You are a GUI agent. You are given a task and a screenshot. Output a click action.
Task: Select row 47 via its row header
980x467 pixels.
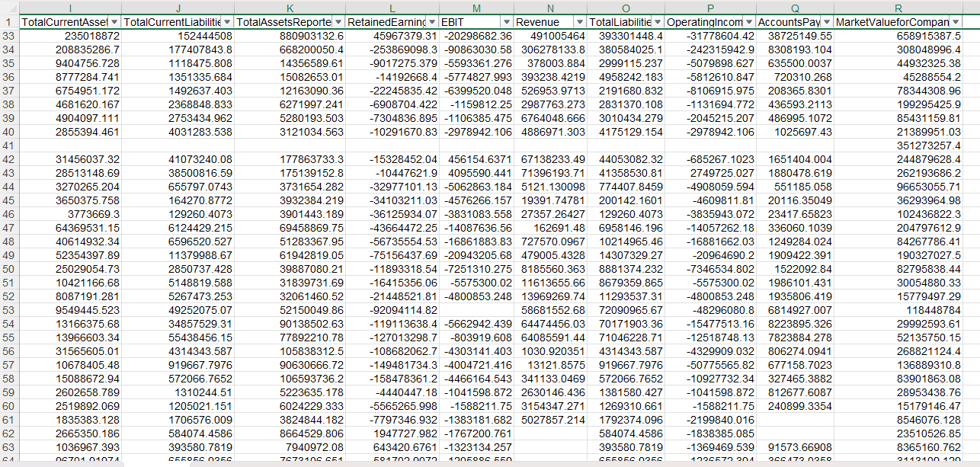coord(9,227)
